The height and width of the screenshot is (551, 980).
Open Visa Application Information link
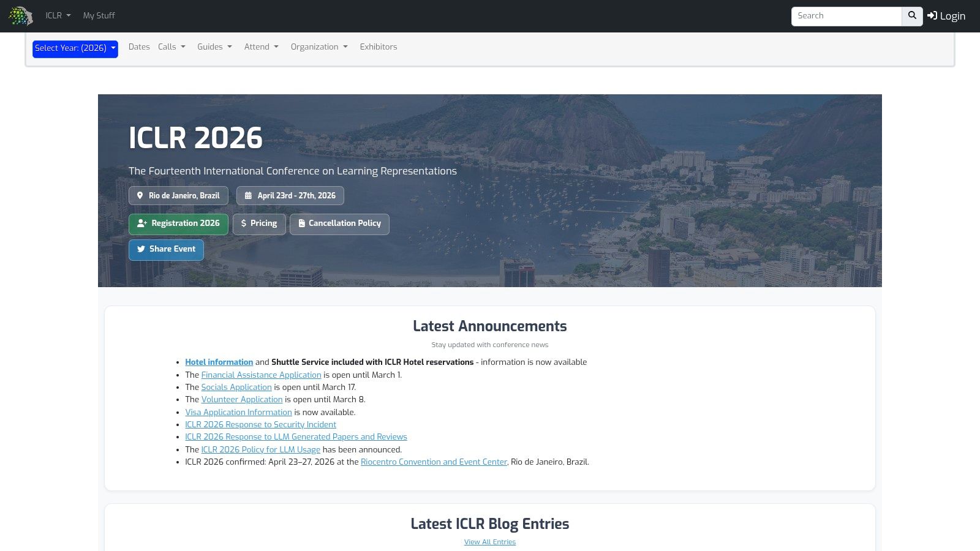(x=239, y=413)
